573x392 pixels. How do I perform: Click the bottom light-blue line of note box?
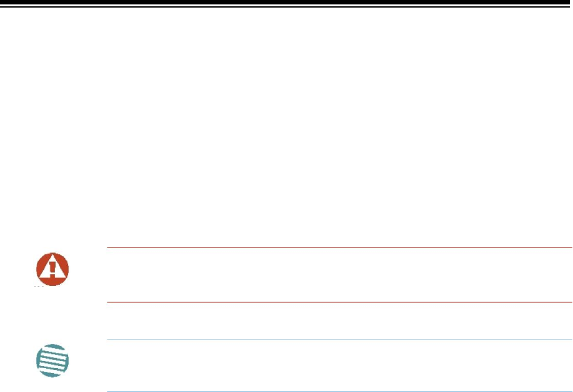pos(340,391)
